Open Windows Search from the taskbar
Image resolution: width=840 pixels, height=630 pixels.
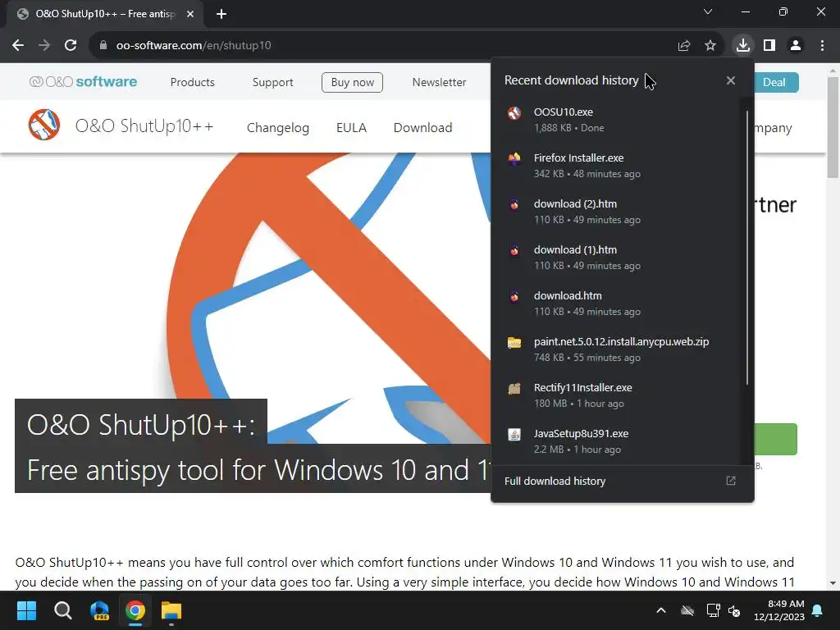62,610
